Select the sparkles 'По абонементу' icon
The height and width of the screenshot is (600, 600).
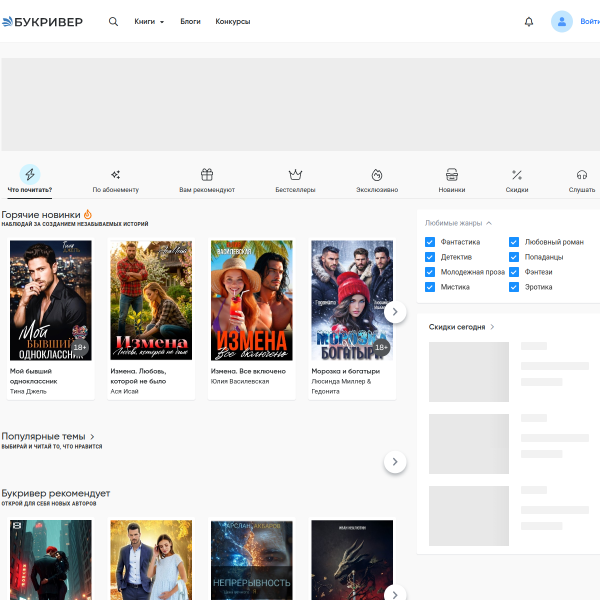pyautogui.click(x=116, y=175)
